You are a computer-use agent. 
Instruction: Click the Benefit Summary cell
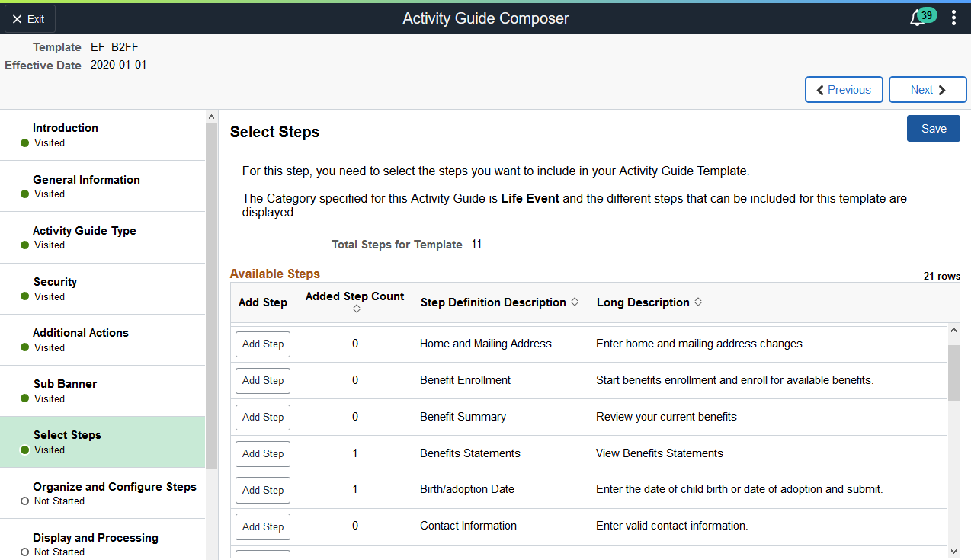[463, 417]
